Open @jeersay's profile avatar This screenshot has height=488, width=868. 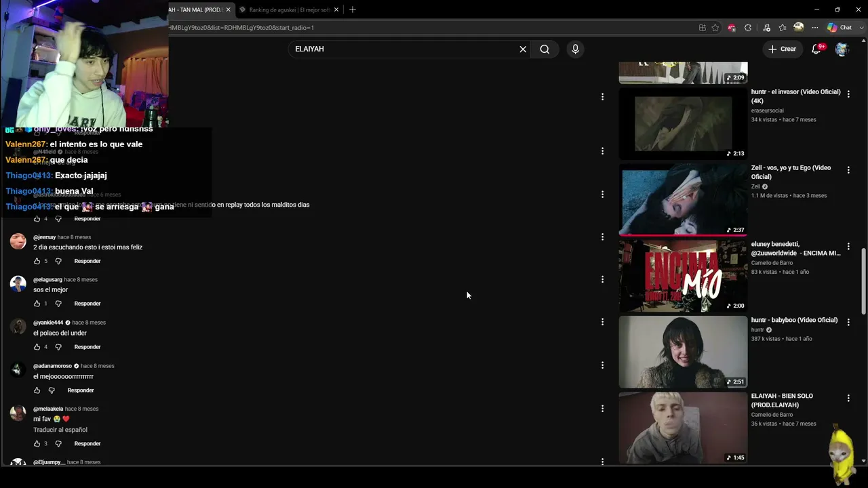tap(18, 241)
